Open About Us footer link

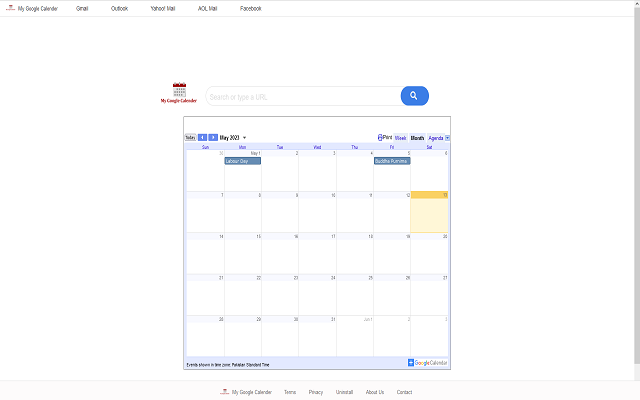[x=375, y=392]
